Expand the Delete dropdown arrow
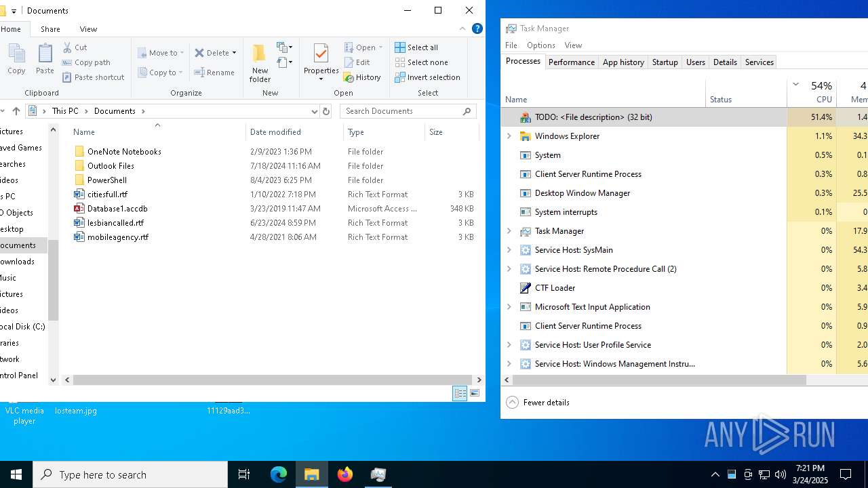This screenshot has height=488, width=868. coord(234,53)
